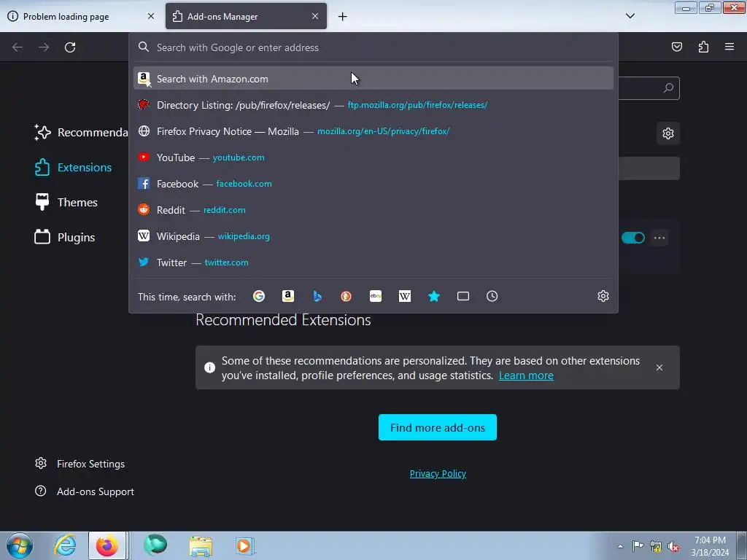This screenshot has height=560, width=747.
Task: Launch Internet Explorer from the taskbar
Action: [65, 545]
